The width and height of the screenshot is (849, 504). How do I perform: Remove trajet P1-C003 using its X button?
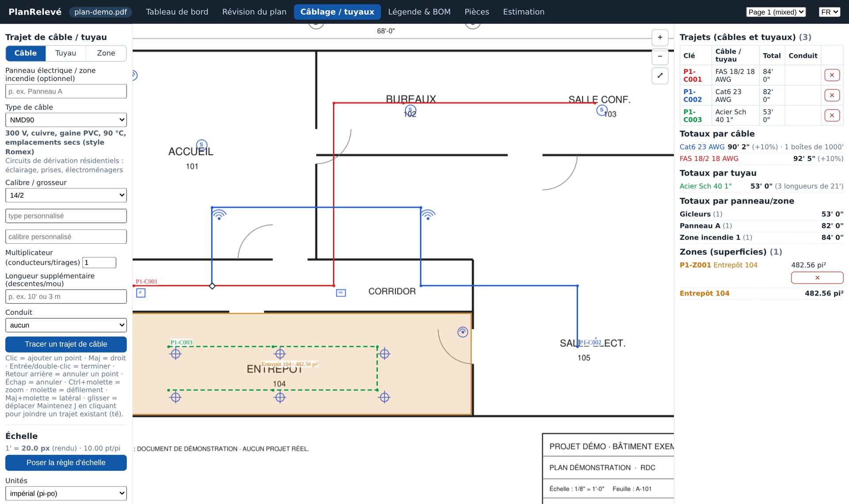click(832, 116)
